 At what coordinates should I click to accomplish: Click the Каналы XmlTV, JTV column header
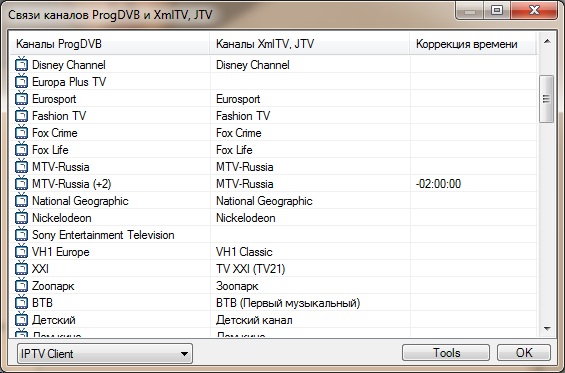pos(310,44)
